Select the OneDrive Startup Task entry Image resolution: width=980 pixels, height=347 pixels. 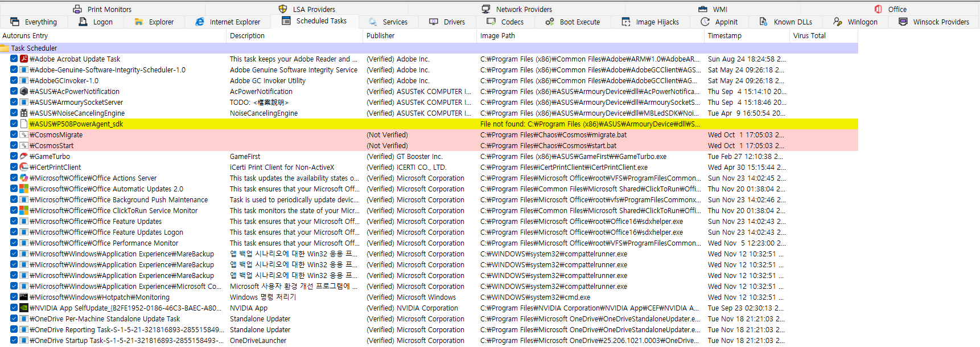point(126,341)
